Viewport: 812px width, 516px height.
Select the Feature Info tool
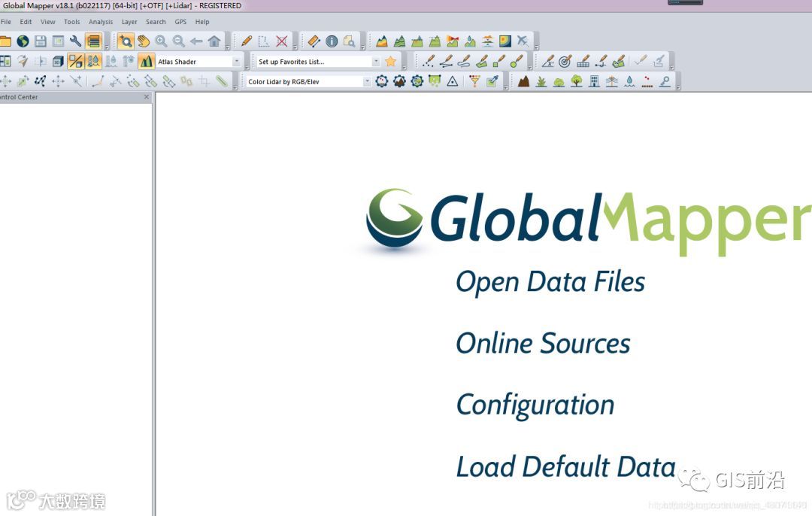point(332,41)
